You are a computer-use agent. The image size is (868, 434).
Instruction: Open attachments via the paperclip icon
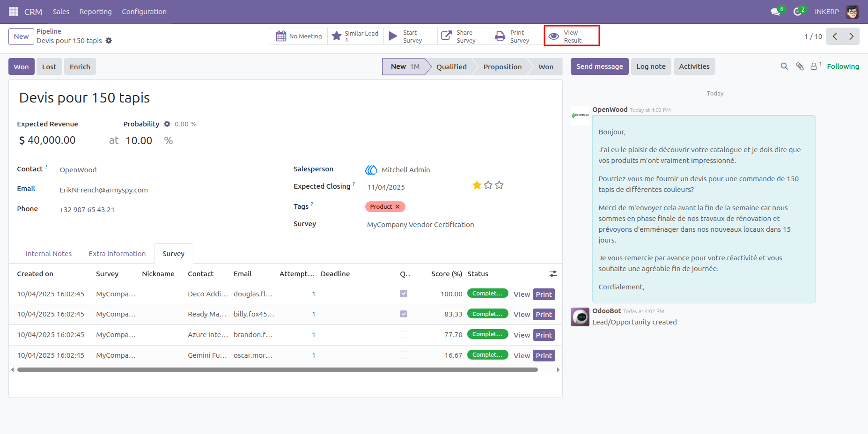pyautogui.click(x=800, y=66)
